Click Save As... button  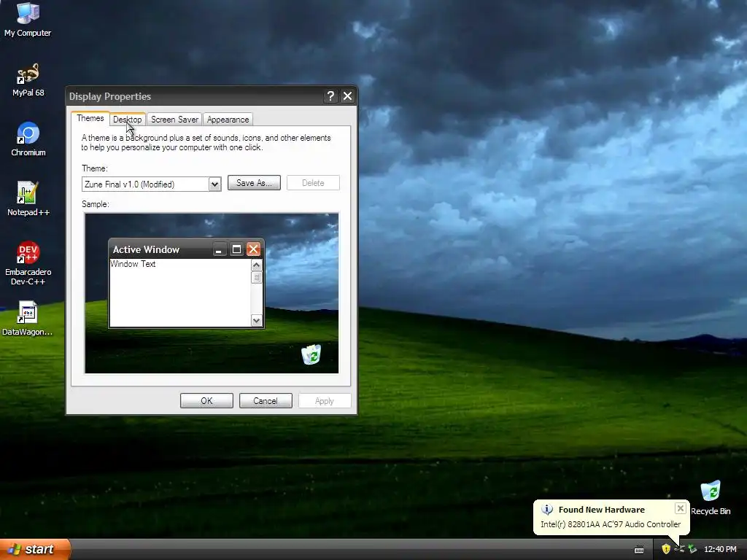[254, 183]
